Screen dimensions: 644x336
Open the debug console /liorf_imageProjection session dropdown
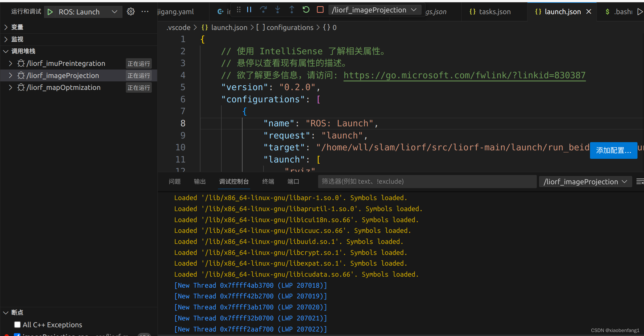coord(585,182)
